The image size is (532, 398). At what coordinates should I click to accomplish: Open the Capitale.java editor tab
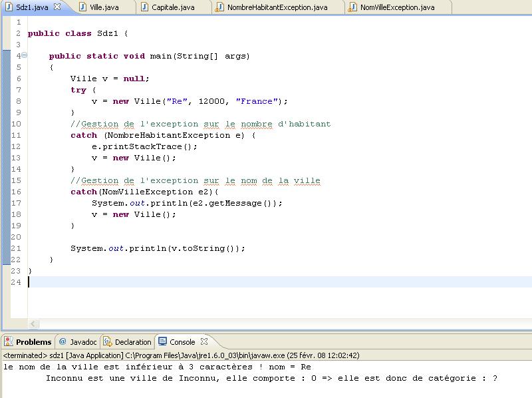coord(173,7)
